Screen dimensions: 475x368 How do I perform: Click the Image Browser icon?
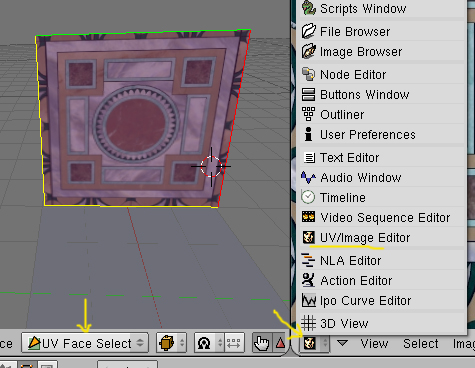tap(309, 51)
